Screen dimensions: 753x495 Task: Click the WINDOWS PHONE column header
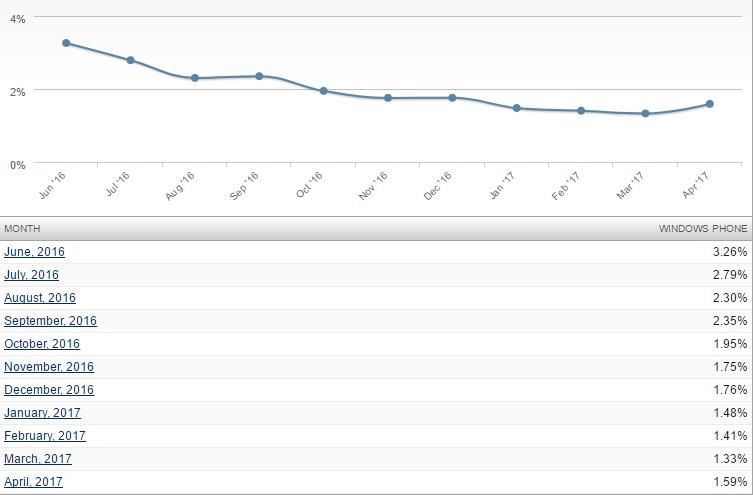click(x=702, y=229)
